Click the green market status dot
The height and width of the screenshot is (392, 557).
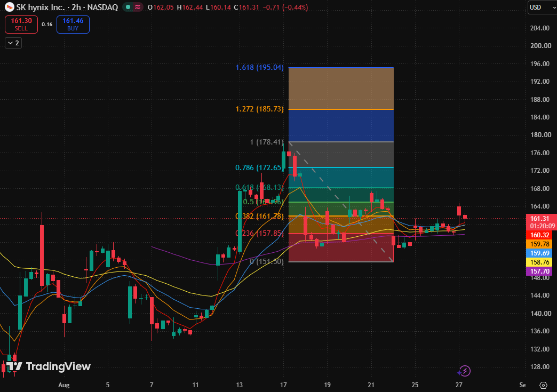[x=128, y=7]
